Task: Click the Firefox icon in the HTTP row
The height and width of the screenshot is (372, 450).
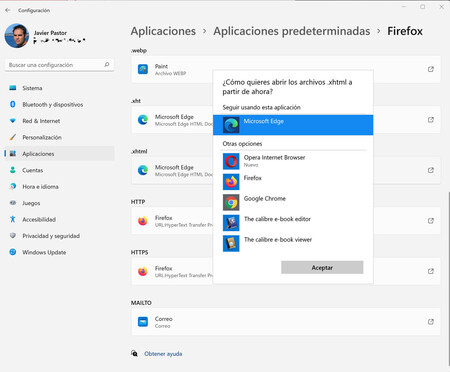Action: tap(143, 221)
